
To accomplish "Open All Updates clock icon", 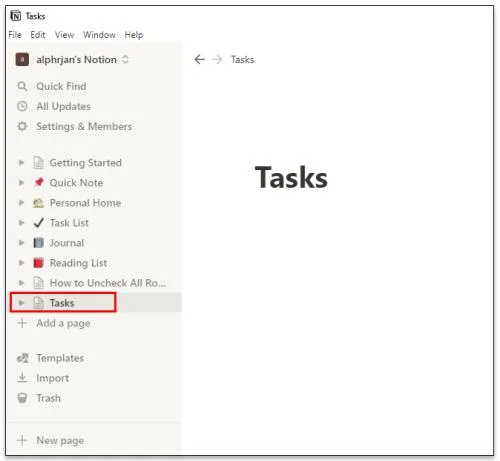I will 22,106.
